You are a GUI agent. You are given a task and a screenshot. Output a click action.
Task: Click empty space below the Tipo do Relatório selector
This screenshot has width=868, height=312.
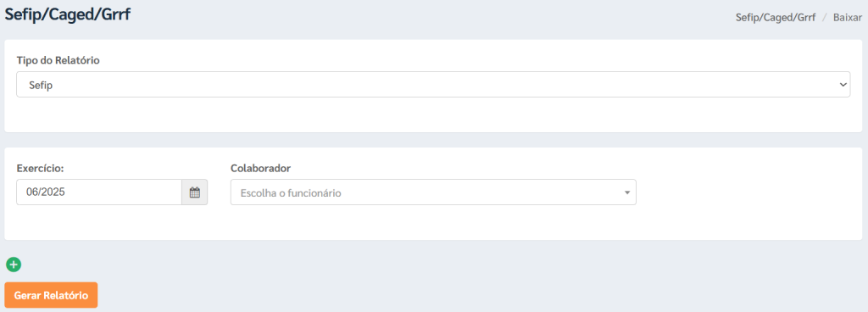433,115
